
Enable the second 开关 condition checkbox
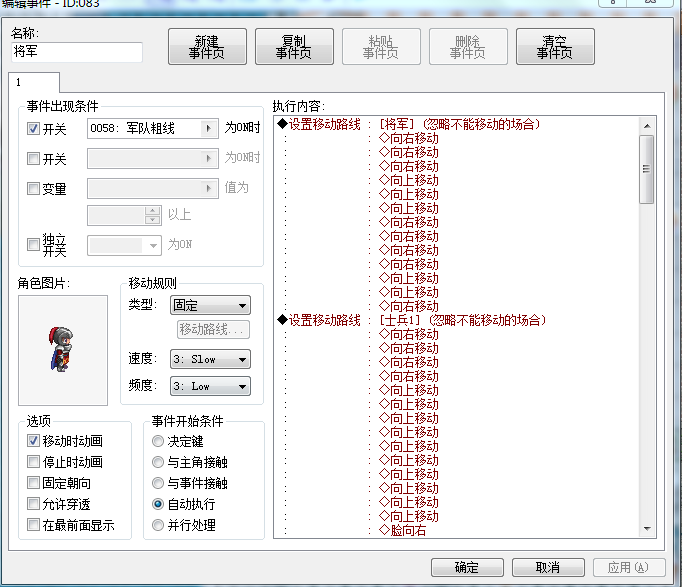(33, 158)
